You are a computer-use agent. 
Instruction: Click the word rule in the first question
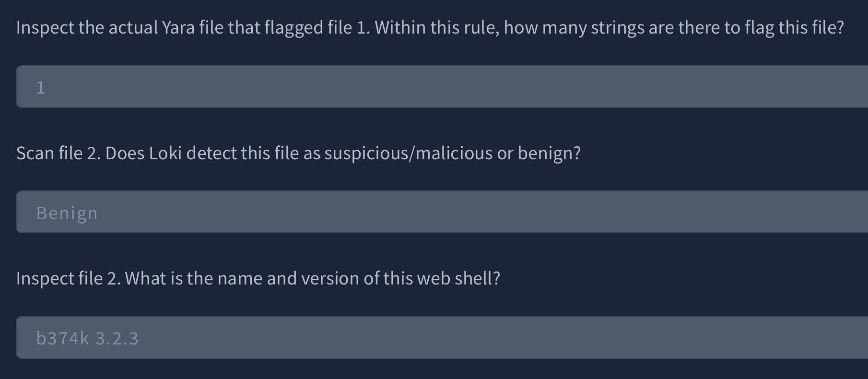pyautogui.click(x=480, y=28)
